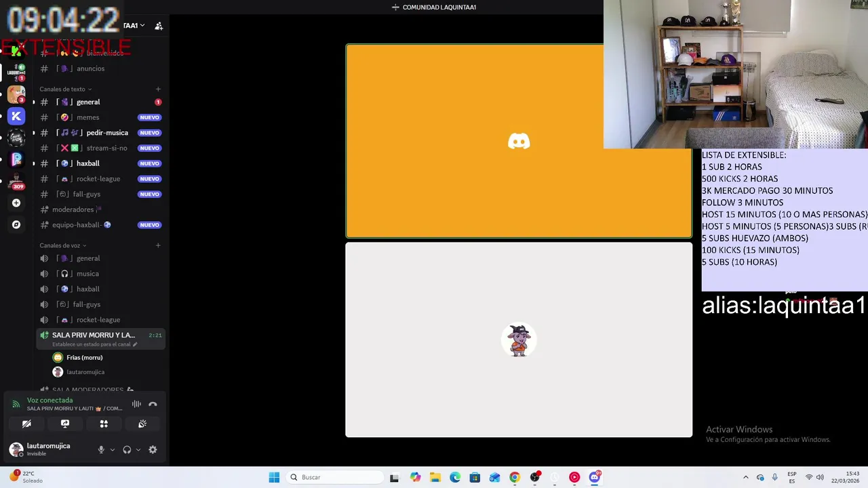Open the LAQUINTAA1 server icon
Screen dimensions: 868x488
coord(16,73)
